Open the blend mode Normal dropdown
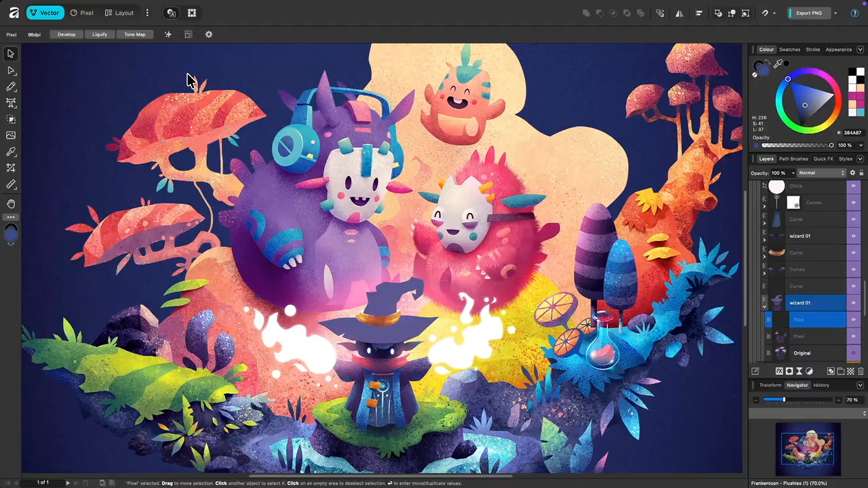 [x=822, y=173]
